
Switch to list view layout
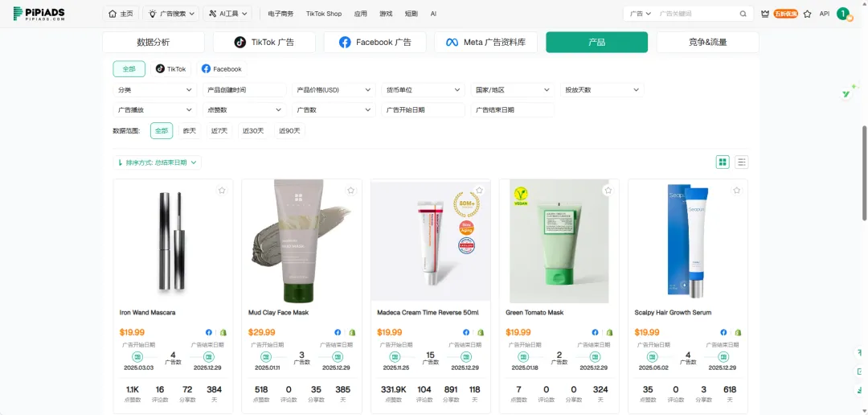pyautogui.click(x=742, y=162)
